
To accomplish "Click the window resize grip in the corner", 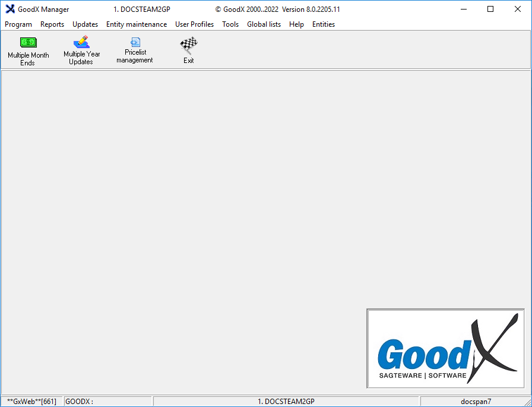I will click(x=528, y=403).
